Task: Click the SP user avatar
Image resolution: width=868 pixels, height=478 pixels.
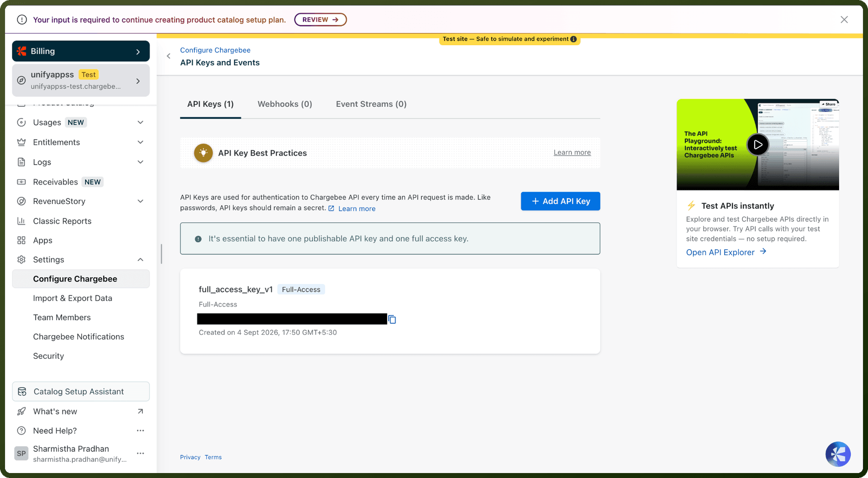Action: click(21, 454)
